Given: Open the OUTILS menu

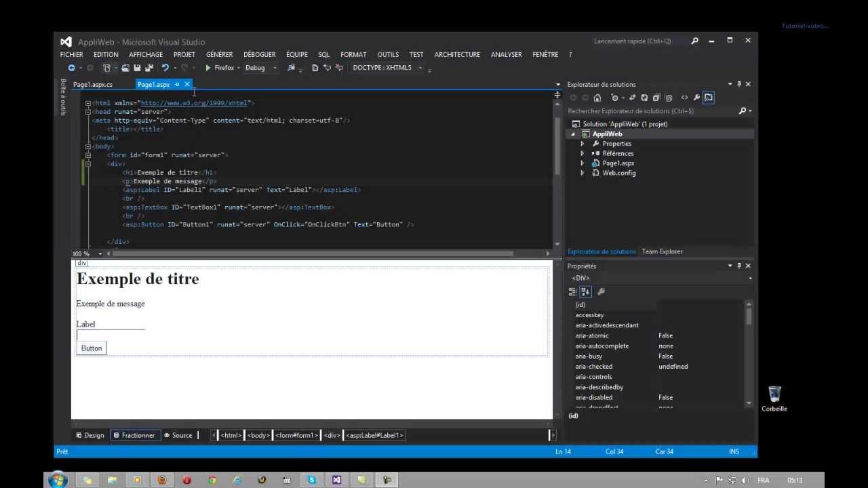Looking at the screenshot, I should [388, 54].
